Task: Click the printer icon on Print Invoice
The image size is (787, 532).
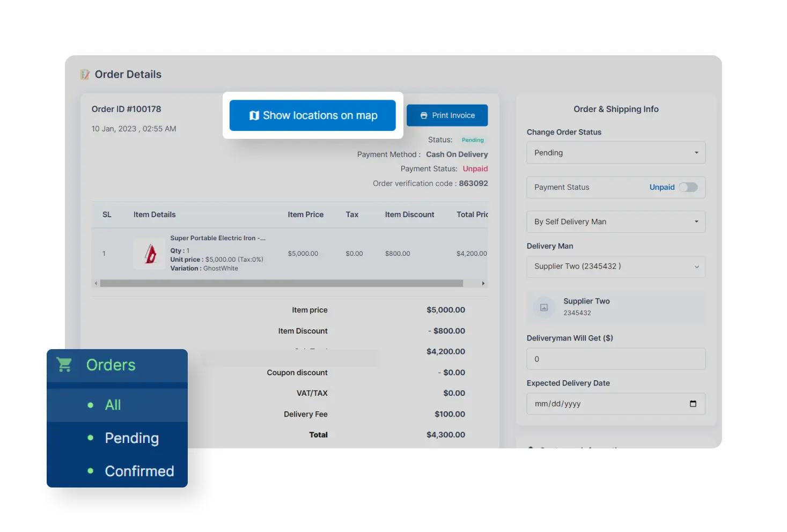Action: (x=424, y=116)
